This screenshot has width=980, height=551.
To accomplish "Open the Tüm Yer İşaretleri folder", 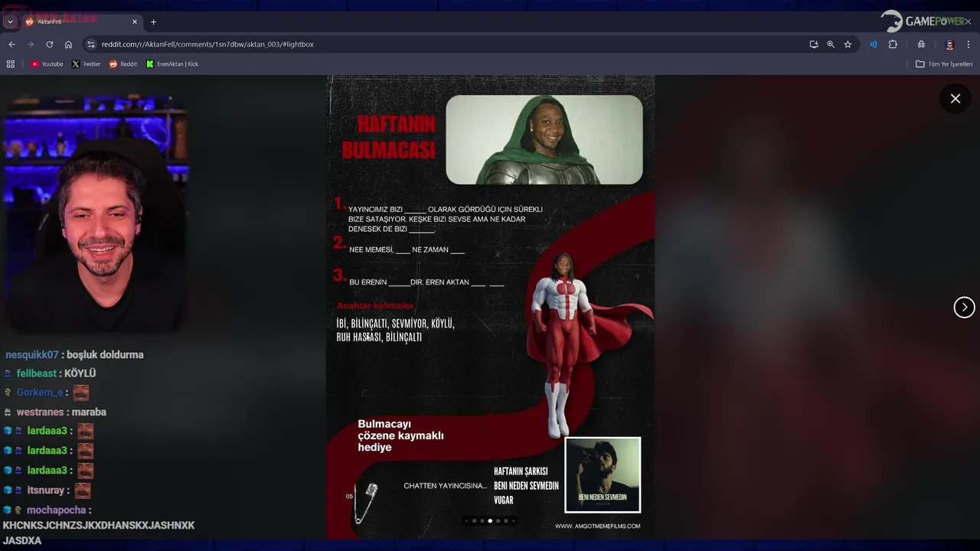I will [x=944, y=64].
